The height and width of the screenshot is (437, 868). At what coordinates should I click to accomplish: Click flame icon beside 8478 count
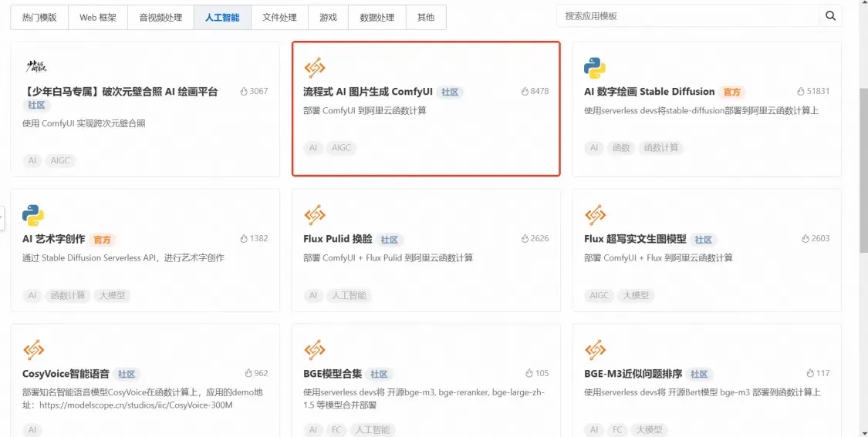(525, 91)
